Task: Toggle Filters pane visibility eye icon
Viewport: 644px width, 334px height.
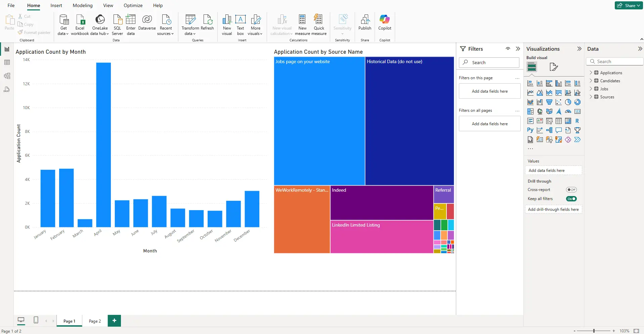Action: tap(508, 49)
